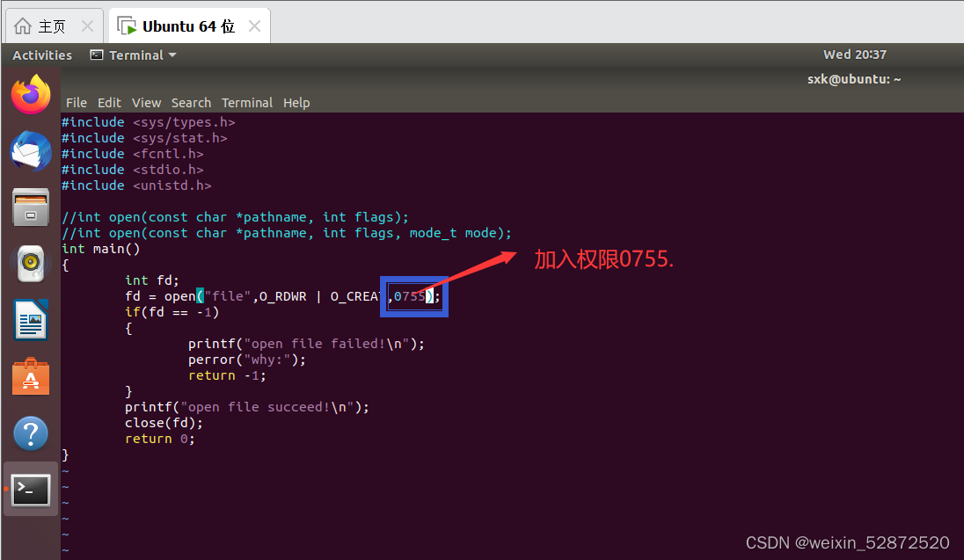964x560 pixels.
Task: Close the 主页 tab
Action: click(x=87, y=26)
